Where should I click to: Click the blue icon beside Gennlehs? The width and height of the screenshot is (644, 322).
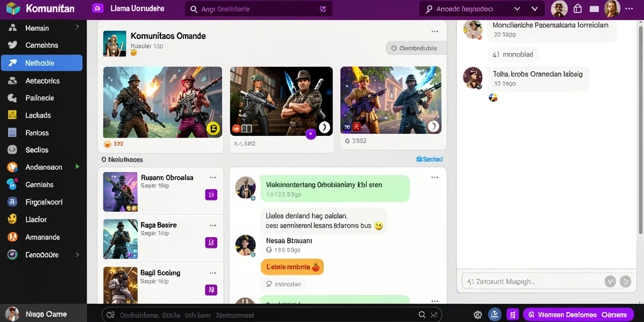13,184
